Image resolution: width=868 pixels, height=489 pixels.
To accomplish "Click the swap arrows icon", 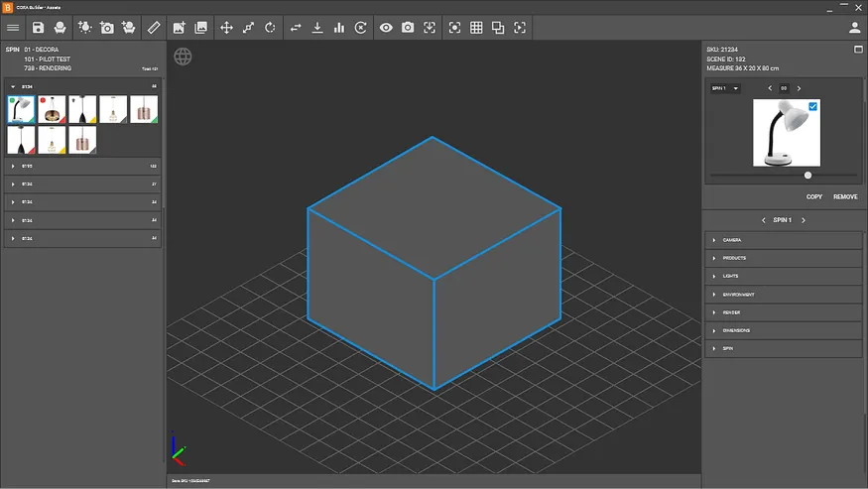I will tap(296, 28).
